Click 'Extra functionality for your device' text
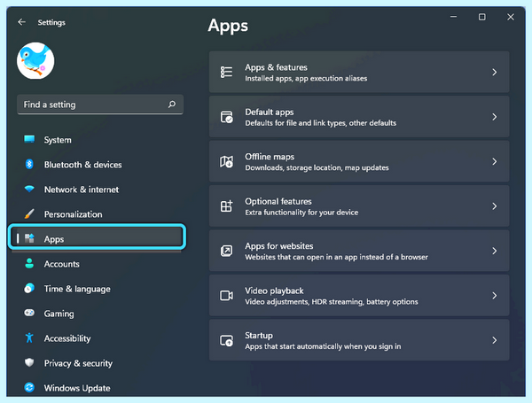Viewport: 532px width, 403px height. [x=301, y=213]
